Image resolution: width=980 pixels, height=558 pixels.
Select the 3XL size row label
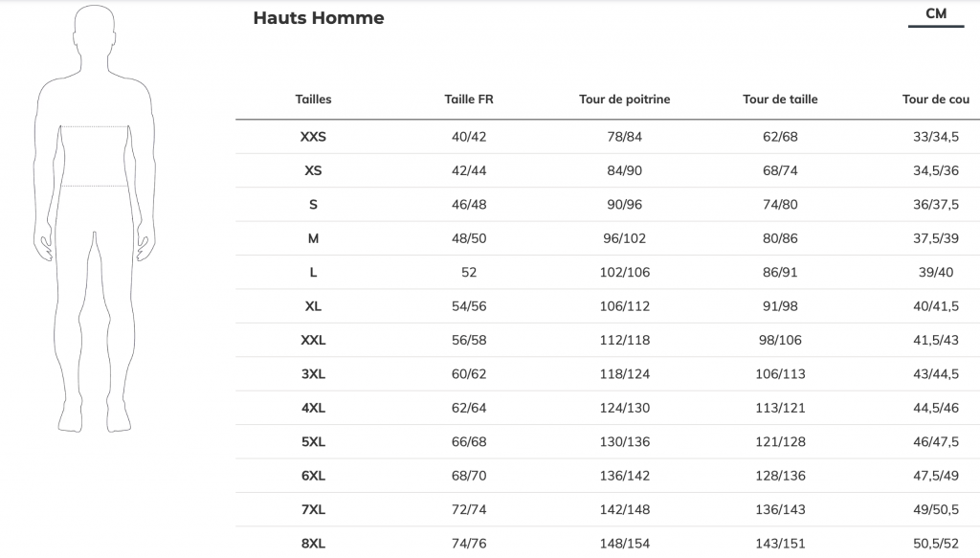pos(313,374)
